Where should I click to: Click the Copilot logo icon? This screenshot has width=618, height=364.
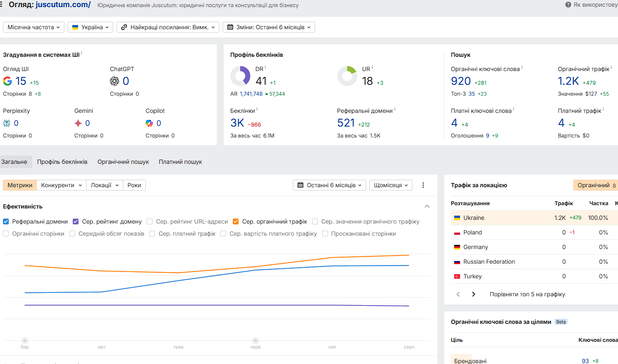click(149, 123)
